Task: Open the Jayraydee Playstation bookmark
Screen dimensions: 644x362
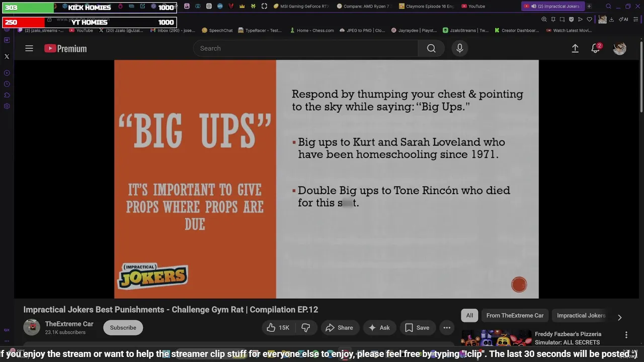Action: click(414, 30)
